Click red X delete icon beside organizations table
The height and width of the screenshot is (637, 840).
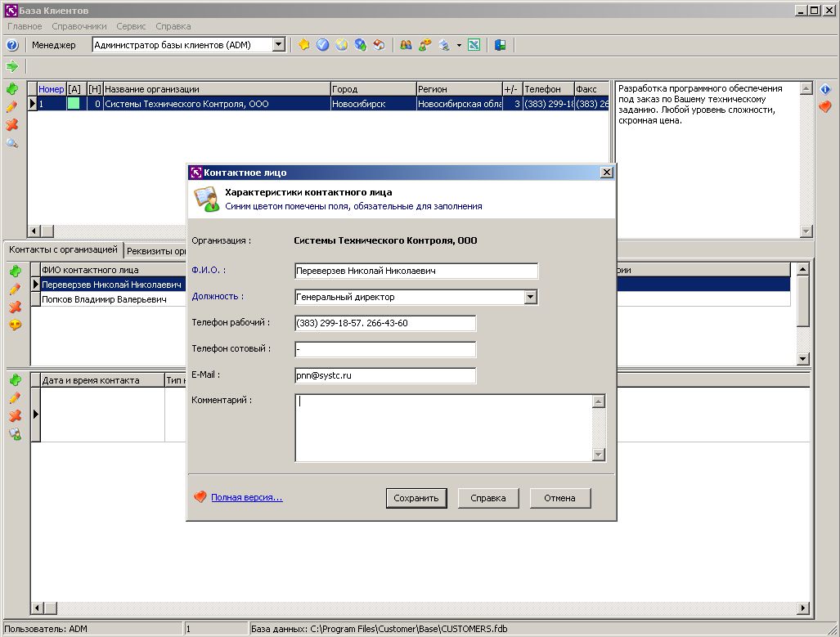coord(12,125)
